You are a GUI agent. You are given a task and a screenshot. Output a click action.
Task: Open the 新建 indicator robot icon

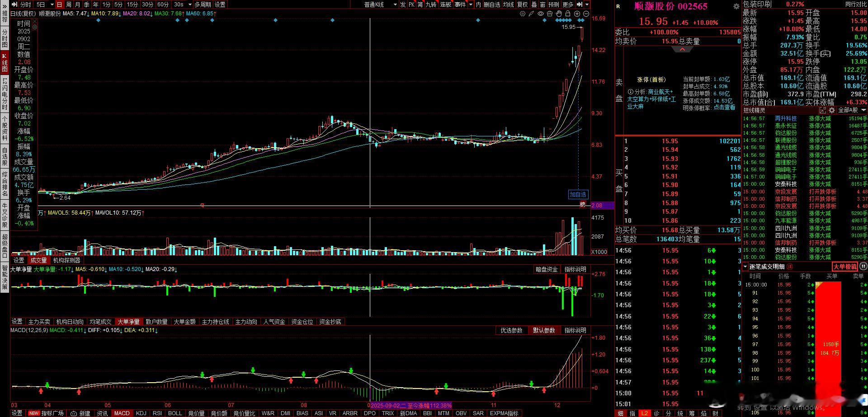coord(74,413)
